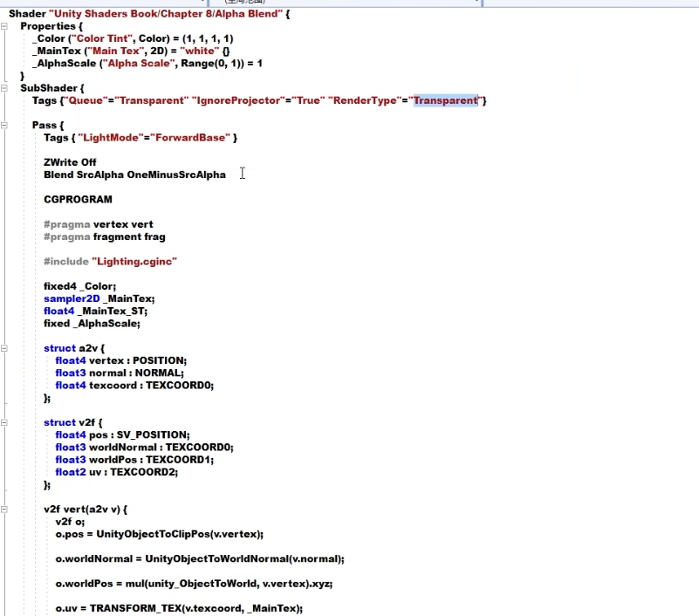Click "POSITION;" in the struct a2v vertex line

coord(160,360)
